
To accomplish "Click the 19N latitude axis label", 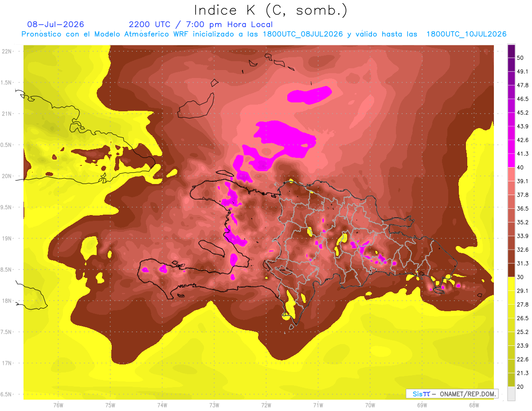I will (7, 239).
